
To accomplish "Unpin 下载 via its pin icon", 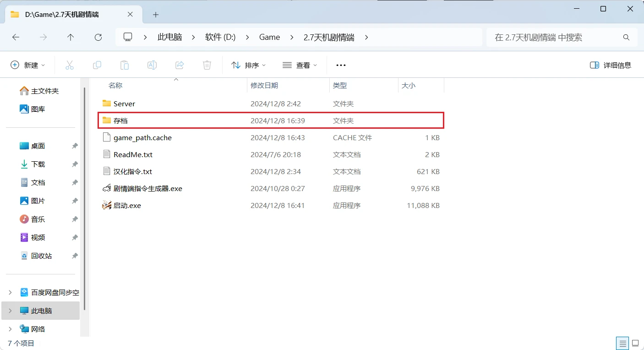I will pos(75,164).
